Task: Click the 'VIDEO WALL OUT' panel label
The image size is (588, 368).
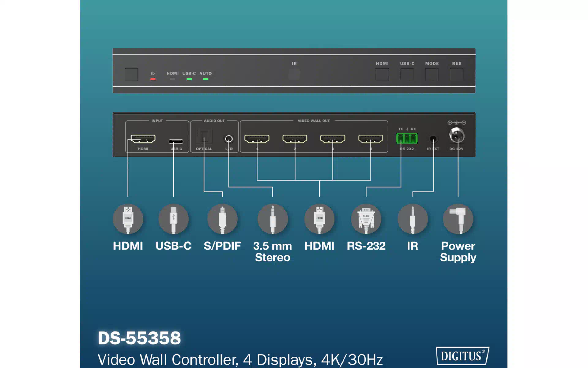Action: click(314, 121)
